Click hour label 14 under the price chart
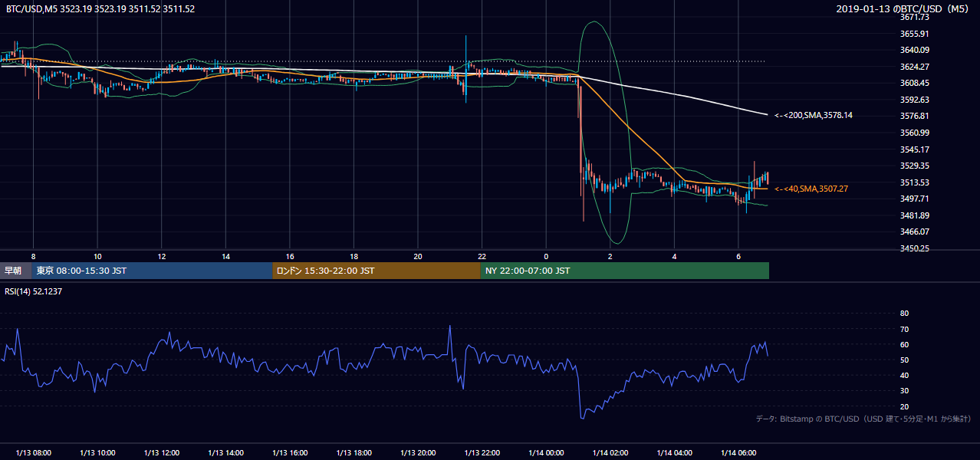980x460 pixels. click(225, 256)
